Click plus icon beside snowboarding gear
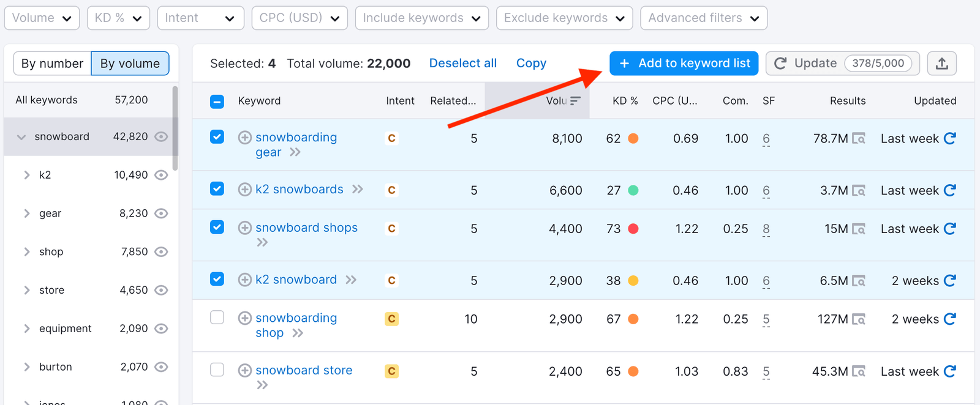Screen dimensions: 980x405 (x=244, y=138)
